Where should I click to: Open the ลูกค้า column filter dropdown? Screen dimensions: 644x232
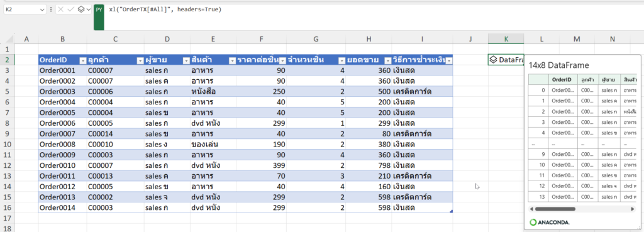point(140,60)
